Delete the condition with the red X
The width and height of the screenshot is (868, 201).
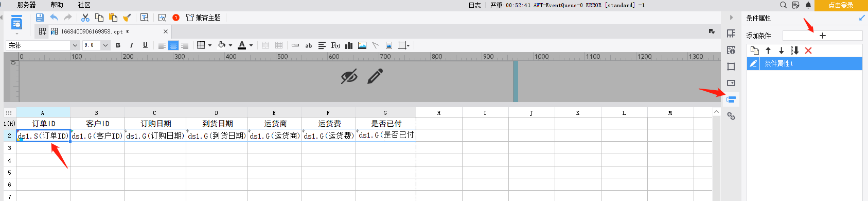(808, 51)
